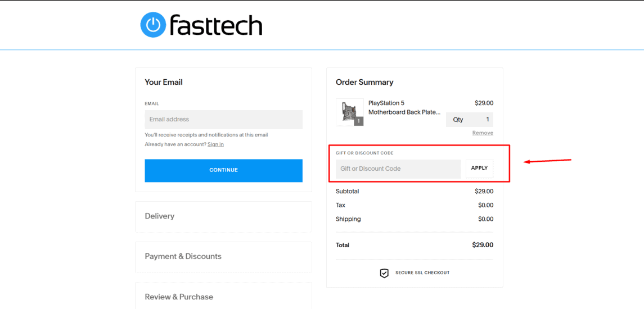Click the Subtotal $29.00 value

(484, 191)
